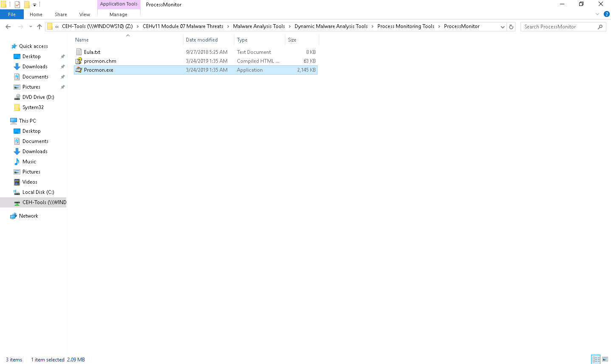Open Local Disk (C:) in sidebar
The height and width of the screenshot is (364, 611).
coord(38,192)
